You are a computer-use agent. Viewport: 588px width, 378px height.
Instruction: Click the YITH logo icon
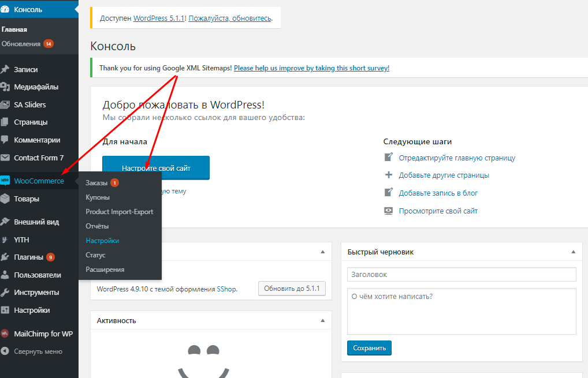click(5, 239)
